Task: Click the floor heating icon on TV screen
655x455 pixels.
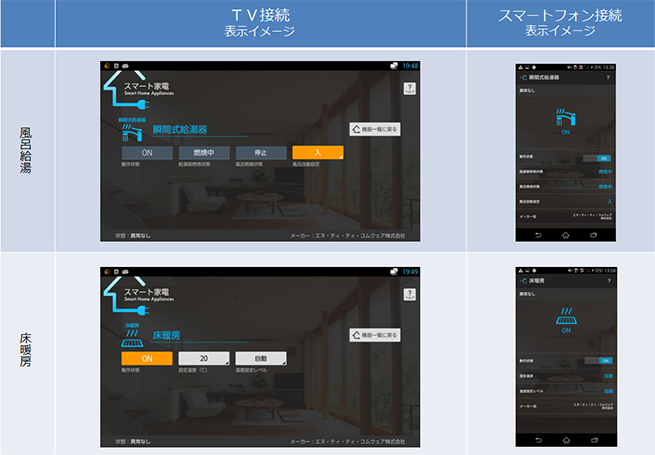Action: tap(131, 336)
